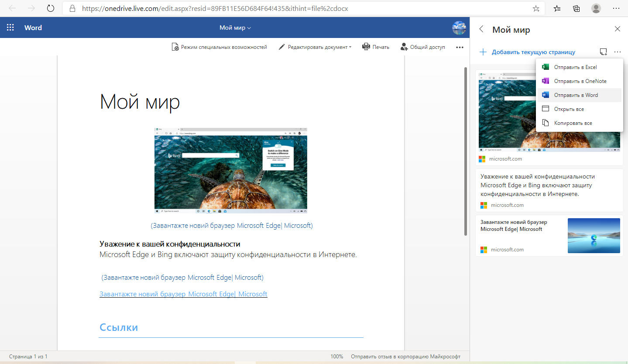
Task: Click the bold Уважение к вашей конфиденциальности line
Action: pos(170,244)
